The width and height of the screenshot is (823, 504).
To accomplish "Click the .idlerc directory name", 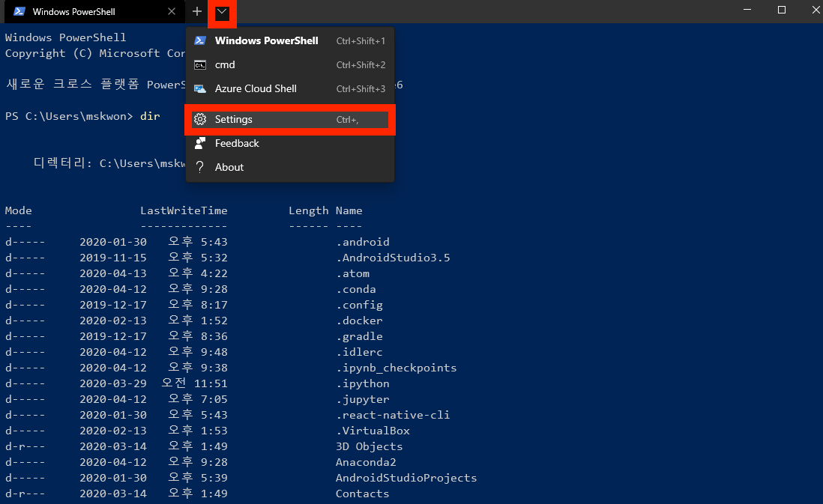I will coord(360,352).
